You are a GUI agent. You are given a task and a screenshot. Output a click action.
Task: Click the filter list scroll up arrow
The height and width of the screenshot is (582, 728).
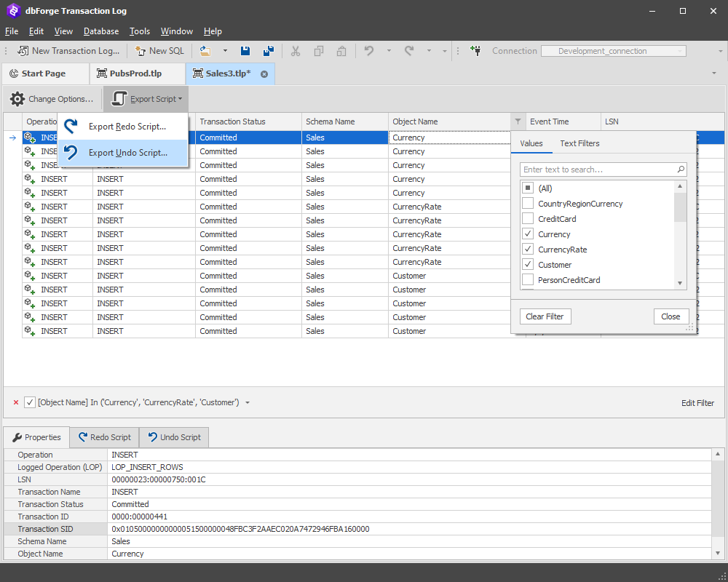tap(680, 186)
